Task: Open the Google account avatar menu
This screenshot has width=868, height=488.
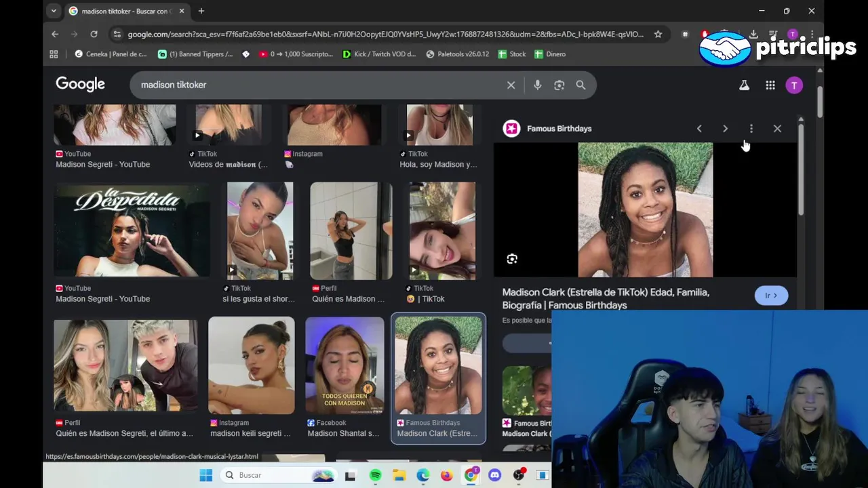Action: coord(794,85)
